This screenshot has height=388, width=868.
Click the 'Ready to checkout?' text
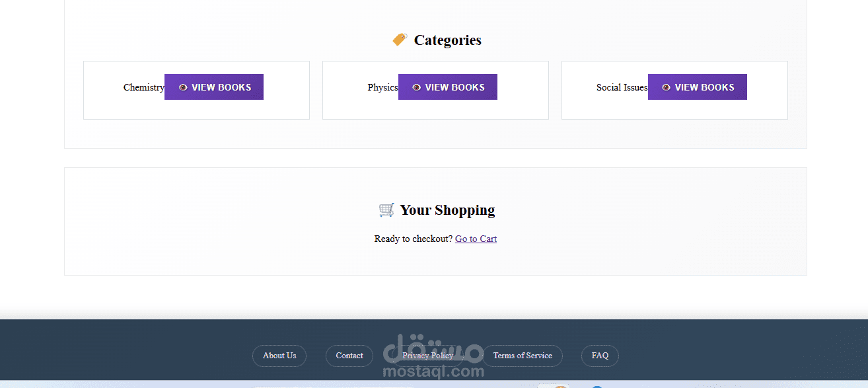click(x=413, y=239)
